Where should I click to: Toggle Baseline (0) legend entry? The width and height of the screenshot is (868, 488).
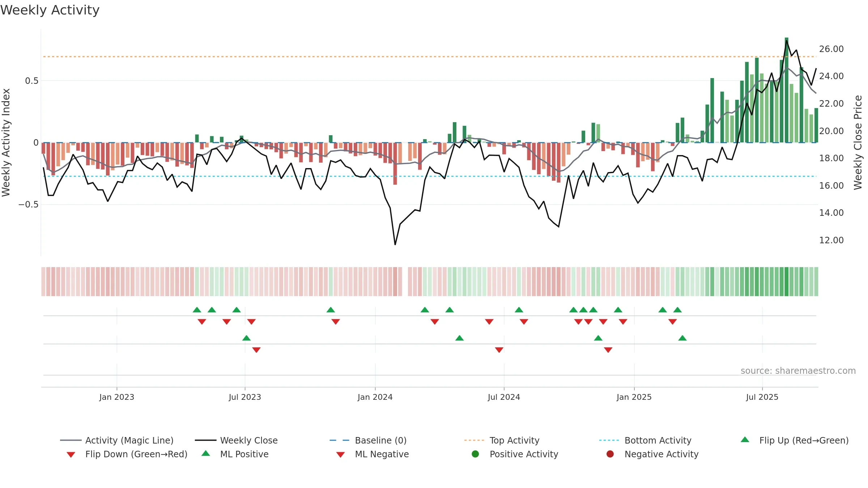(368, 440)
